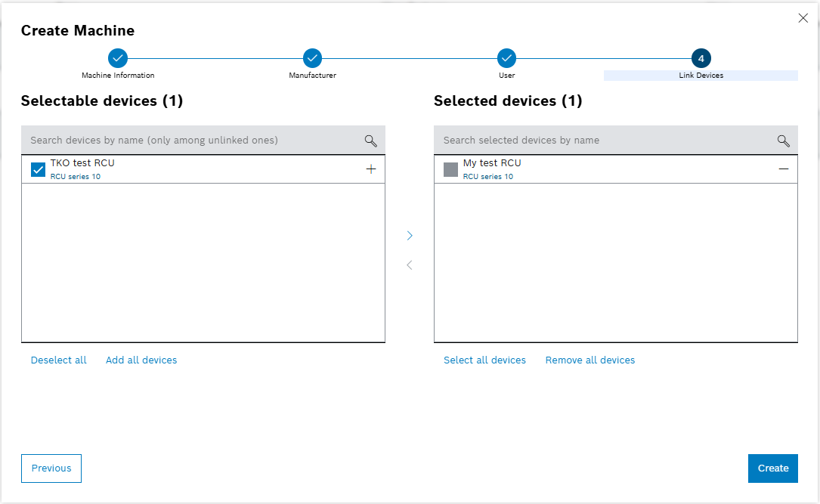
Task: Click the left arrow to move devices back
Action: click(x=410, y=265)
